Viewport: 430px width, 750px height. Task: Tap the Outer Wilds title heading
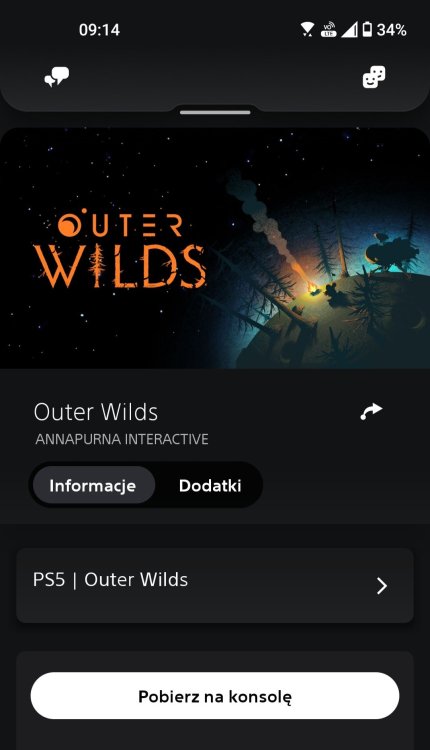point(96,412)
